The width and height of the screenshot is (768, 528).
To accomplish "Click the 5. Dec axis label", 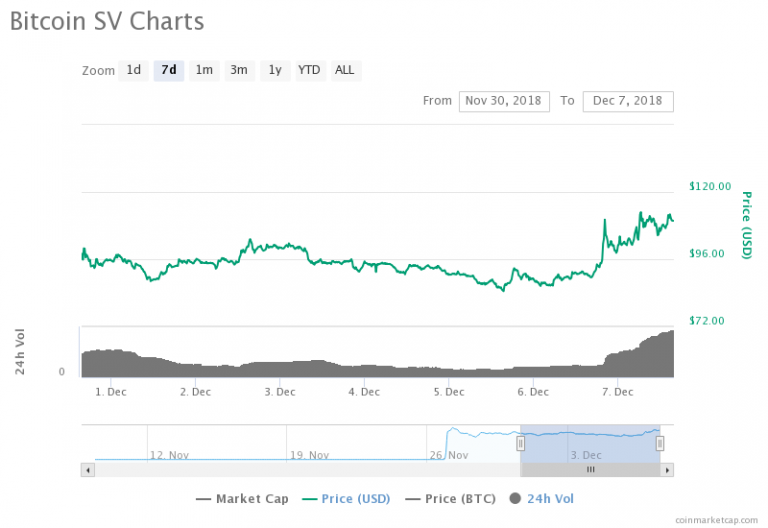I will (449, 392).
